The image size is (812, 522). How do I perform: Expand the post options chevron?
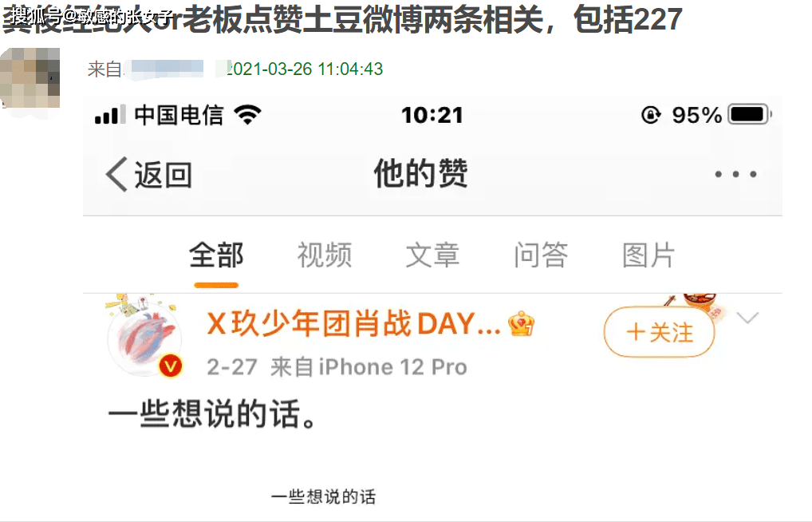pyautogui.click(x=747, y=317)
